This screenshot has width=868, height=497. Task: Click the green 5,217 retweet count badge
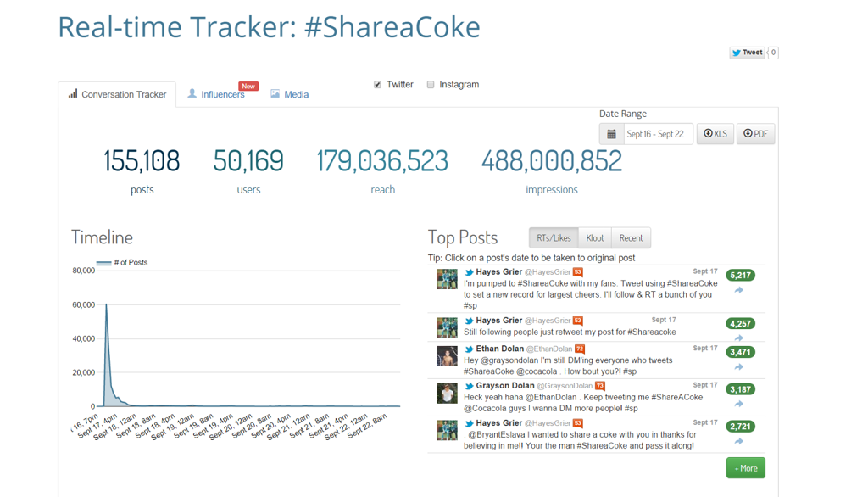740,276
